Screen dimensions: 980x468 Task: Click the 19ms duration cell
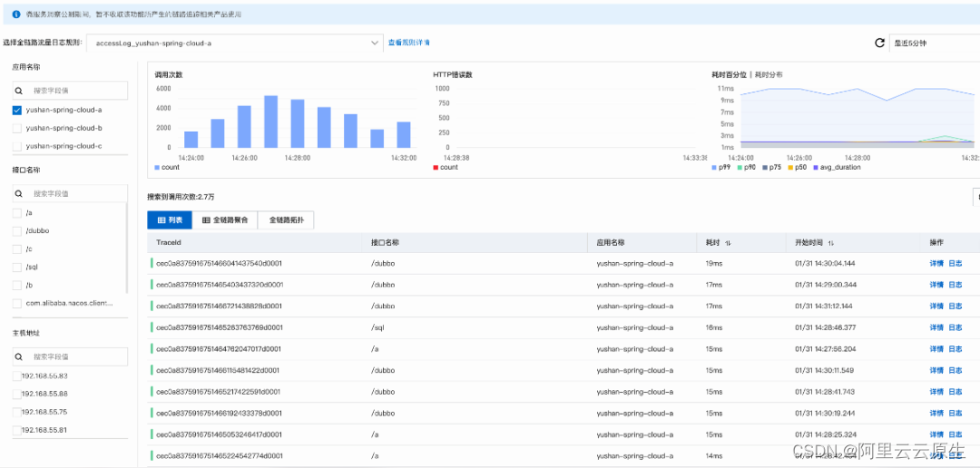(x=713, y=264)
